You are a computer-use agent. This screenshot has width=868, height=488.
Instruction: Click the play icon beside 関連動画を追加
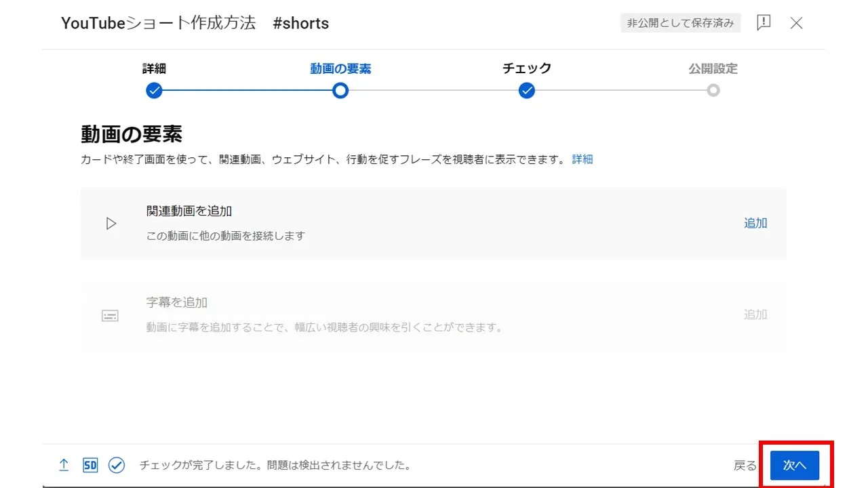(111, 224)
